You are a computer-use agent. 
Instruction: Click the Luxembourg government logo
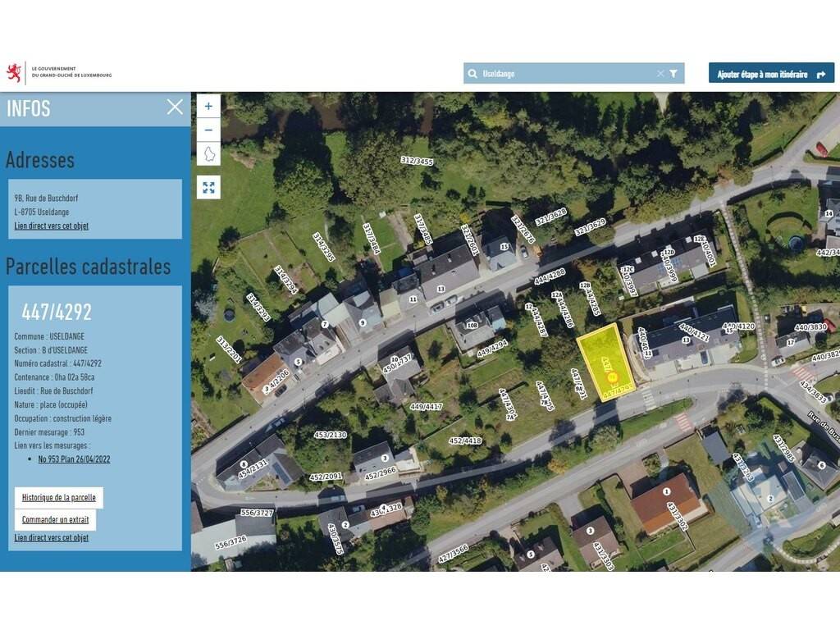tap(59, 73)
